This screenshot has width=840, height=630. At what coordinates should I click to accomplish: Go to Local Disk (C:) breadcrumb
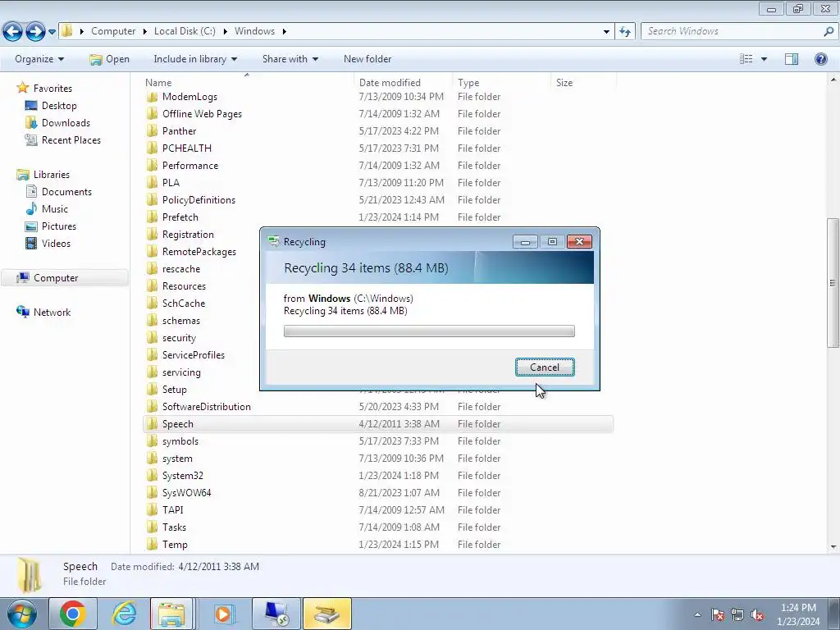(185, 31)
